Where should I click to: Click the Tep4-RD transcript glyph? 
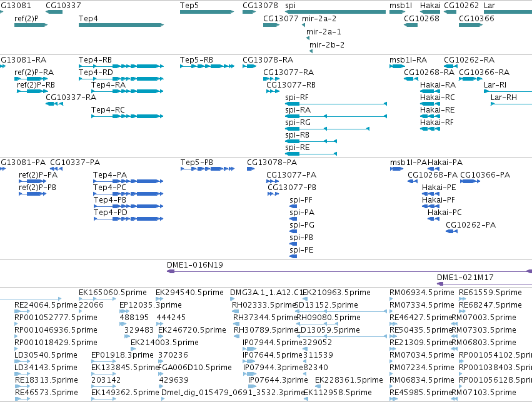121,79
